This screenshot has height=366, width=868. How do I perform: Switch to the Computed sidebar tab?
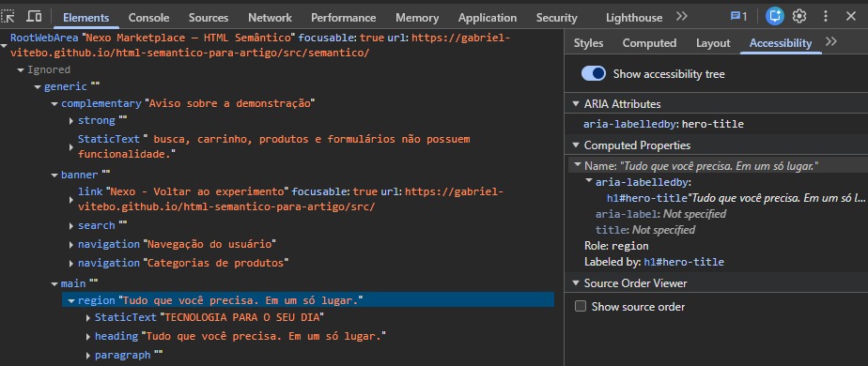pos(649,42)
